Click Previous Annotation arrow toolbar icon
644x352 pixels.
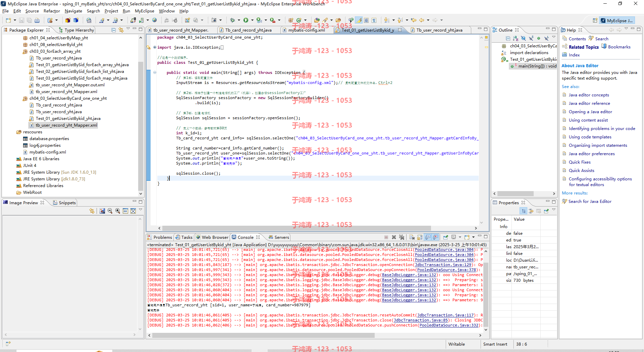click(x=400, y=20)
